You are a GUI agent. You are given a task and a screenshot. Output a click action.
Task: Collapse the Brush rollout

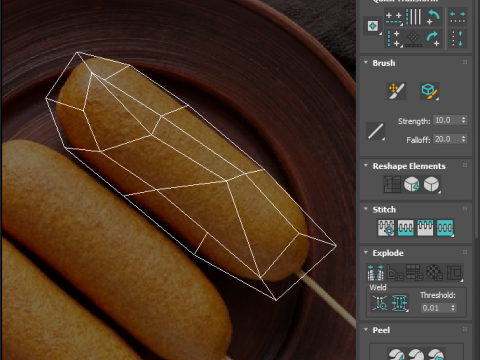[x=366, y=63]
